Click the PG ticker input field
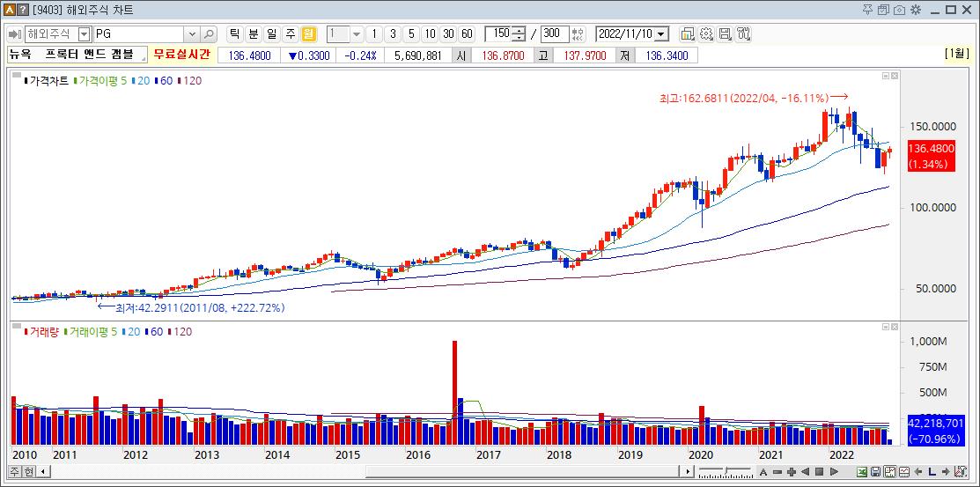 139,33
